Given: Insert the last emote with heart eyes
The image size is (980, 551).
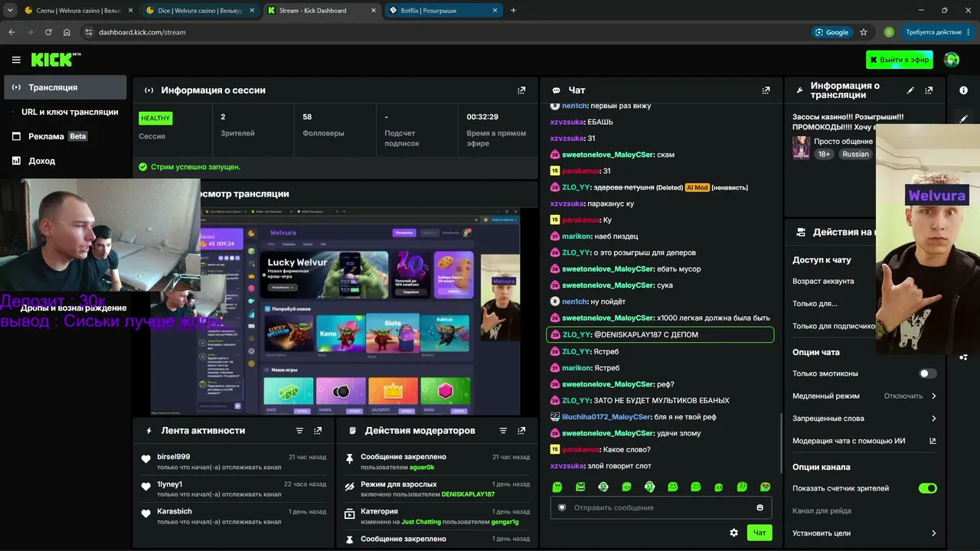Looking at the screenshot, I should pyautogui.click(x=765, y=487).
